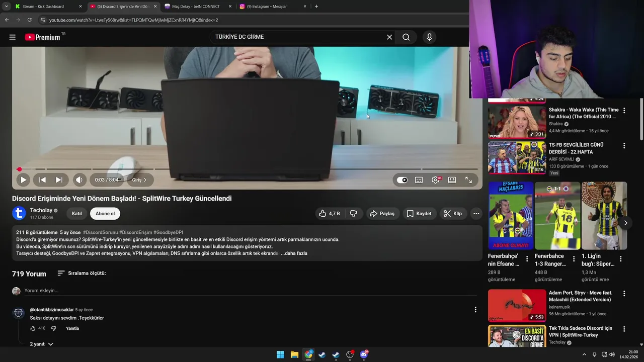Open a new browser tab
This screenshot has width=644, height=362.
(x=316, y=7)
